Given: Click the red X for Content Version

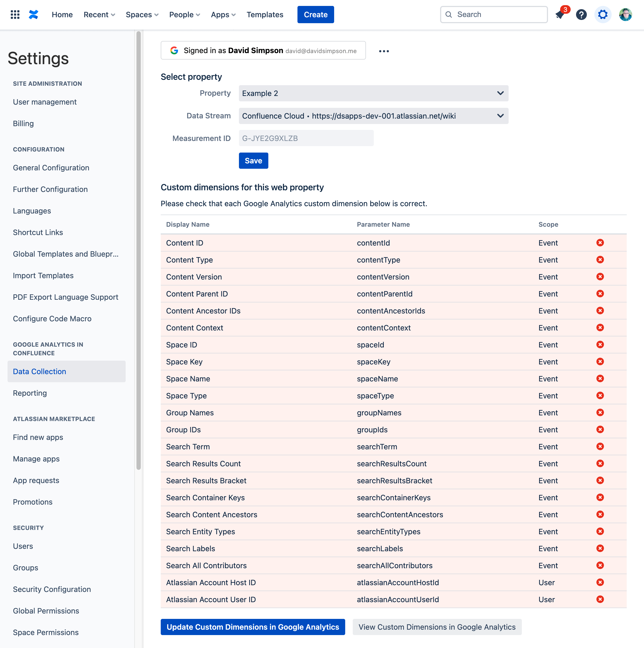Looking at the screenshot, I should (x=600, y=277).
